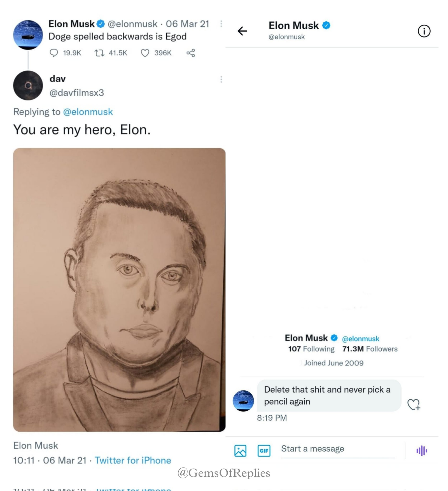Open the three-dot menu on Elon's tweet

click(221, 24)
